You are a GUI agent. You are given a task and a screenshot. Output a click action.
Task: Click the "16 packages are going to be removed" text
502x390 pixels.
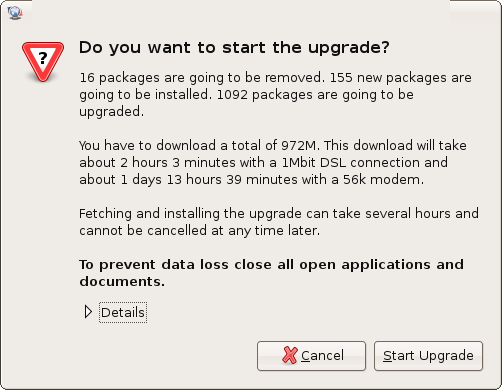click(202, 78)
